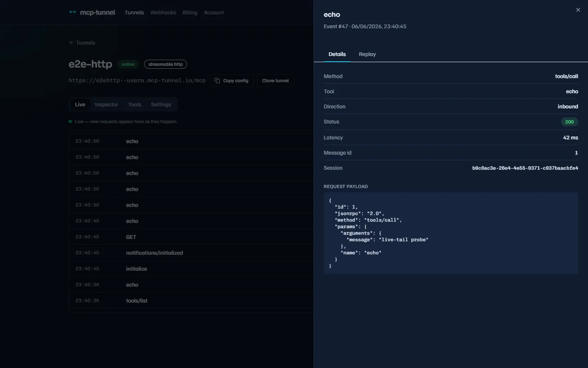
Task: Switch to the Replay tab
Action: 367,54
